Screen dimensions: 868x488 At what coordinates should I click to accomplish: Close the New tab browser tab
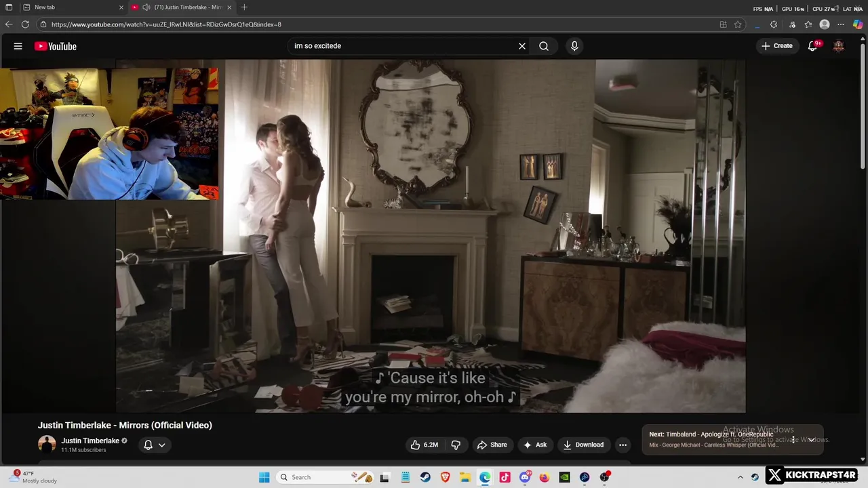click(x=121, y=7)
